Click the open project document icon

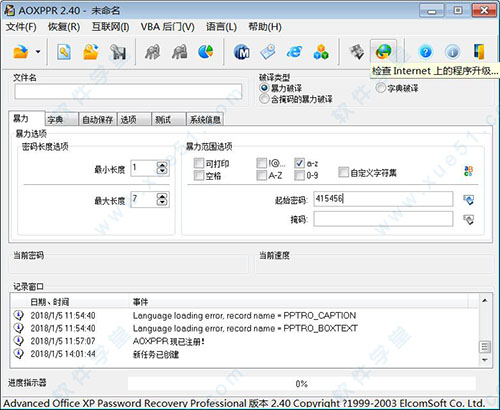[64, 52]
